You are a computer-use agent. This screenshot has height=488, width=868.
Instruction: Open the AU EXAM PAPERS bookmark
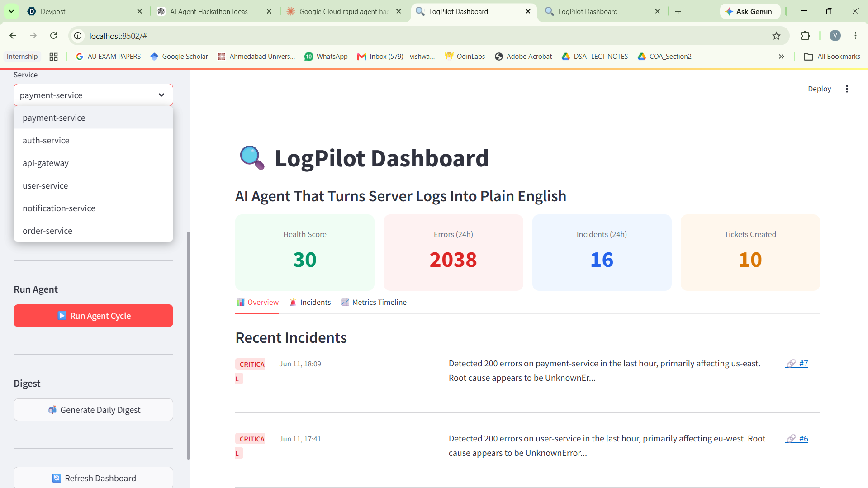(x=109, y=57)
